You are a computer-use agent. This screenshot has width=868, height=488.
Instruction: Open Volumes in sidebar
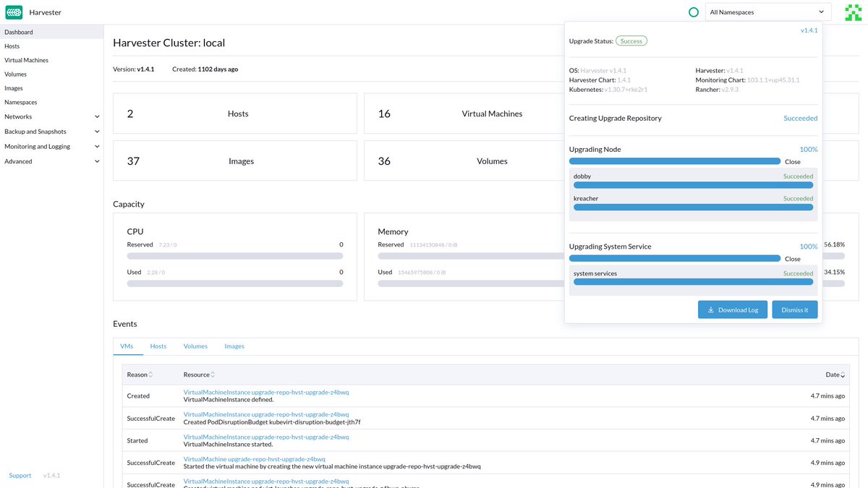(51, 74)
